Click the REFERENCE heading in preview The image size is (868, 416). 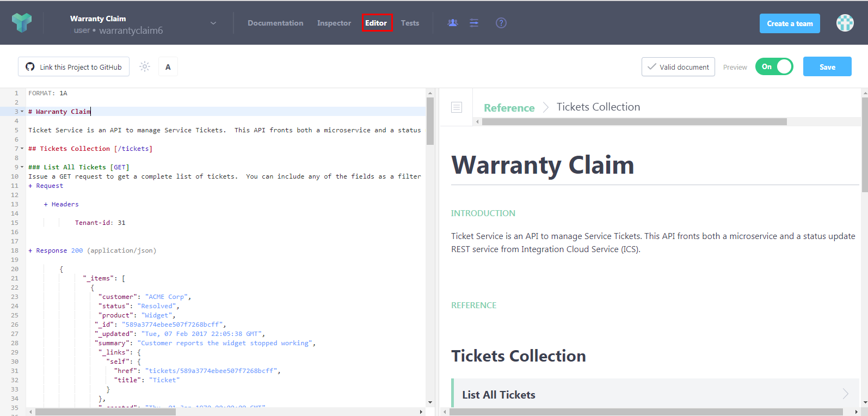(x=474, y=305)
